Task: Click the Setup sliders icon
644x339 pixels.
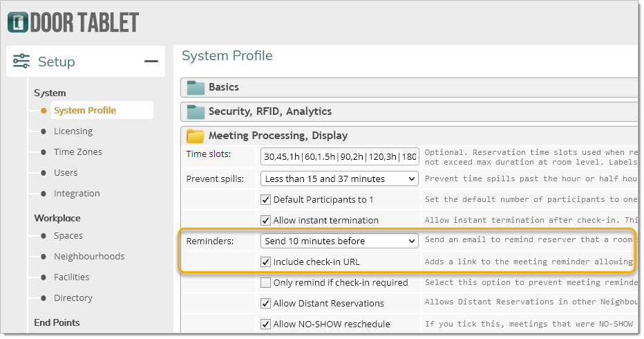Action: click(x=21, y=61)
